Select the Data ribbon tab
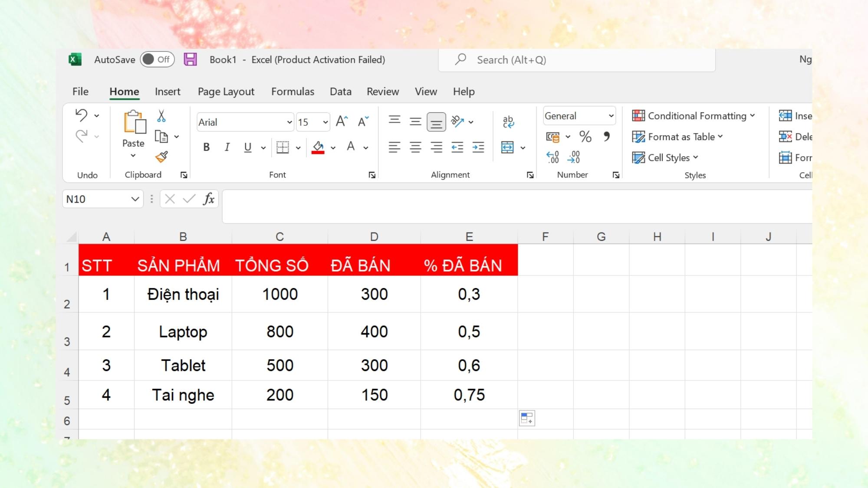The image size is (868, 488). pyautogui.click(x=341, y=91)
